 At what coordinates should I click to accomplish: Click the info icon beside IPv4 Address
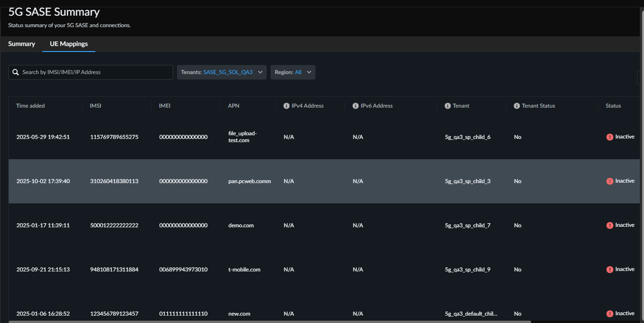(x=287, y=106)
